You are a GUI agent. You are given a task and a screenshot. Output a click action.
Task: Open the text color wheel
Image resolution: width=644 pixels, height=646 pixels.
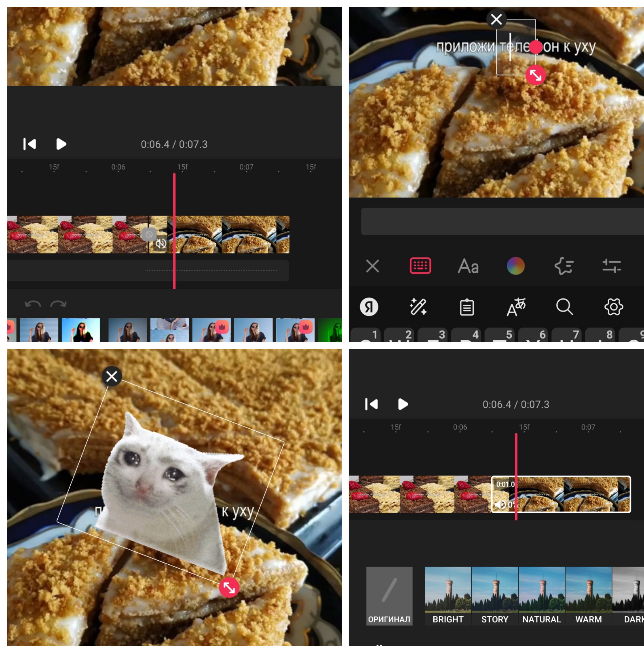[x=516, y=266]
